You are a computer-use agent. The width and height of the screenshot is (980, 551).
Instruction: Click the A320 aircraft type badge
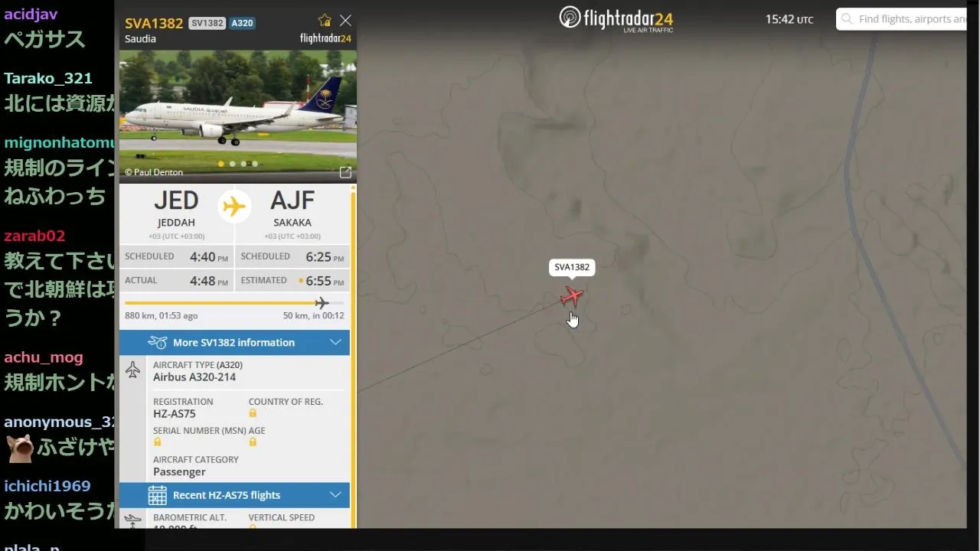(242, 23)
